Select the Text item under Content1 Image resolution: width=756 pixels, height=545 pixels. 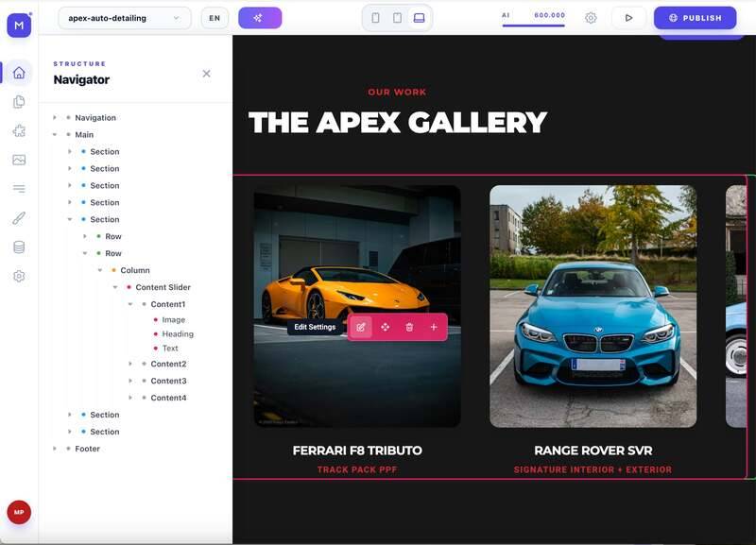pos(170,348)
